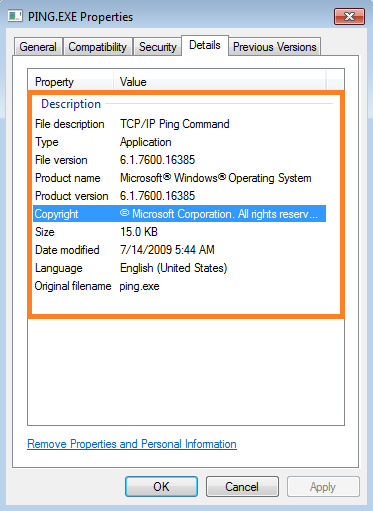Click the 7/14/2009 5:44 AM value

click(167, 250)
